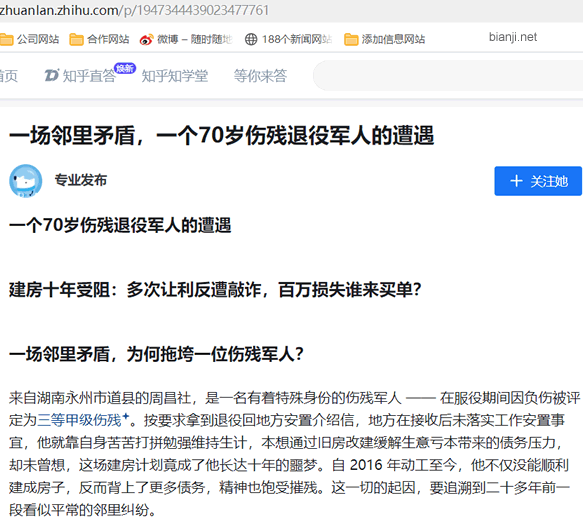This screenshot has width=583, height=524.
Task: Click the zhuanlan.zhihu.com address bar
Action: click(x=134, y=10)
